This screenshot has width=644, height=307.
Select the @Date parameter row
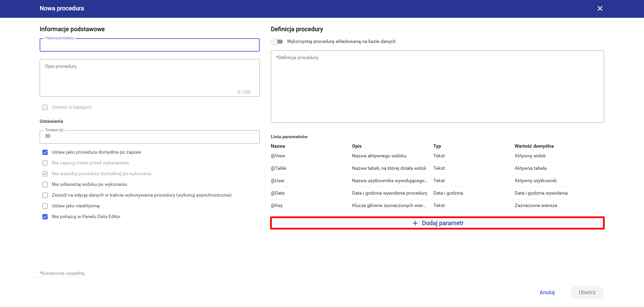click(x=437, y=193)
